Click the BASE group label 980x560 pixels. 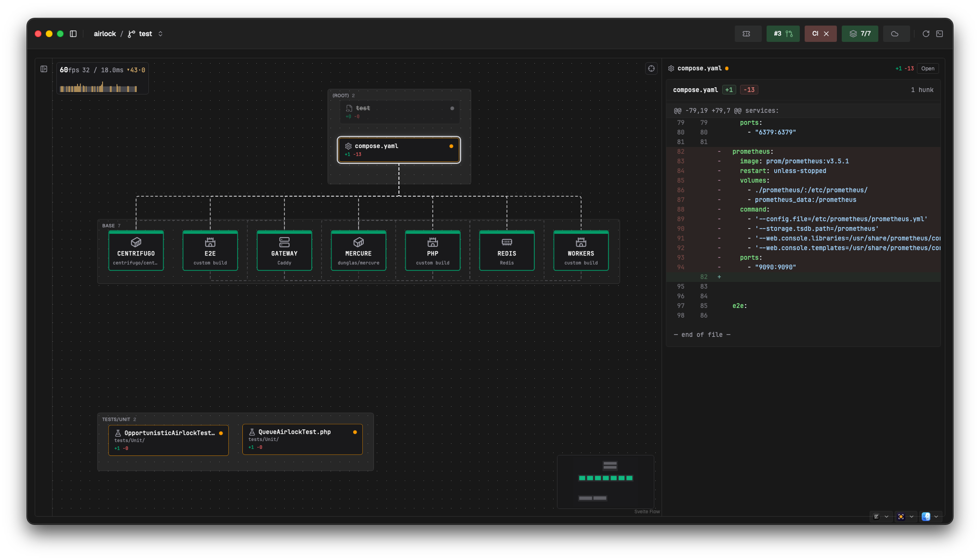coord(108,226)
